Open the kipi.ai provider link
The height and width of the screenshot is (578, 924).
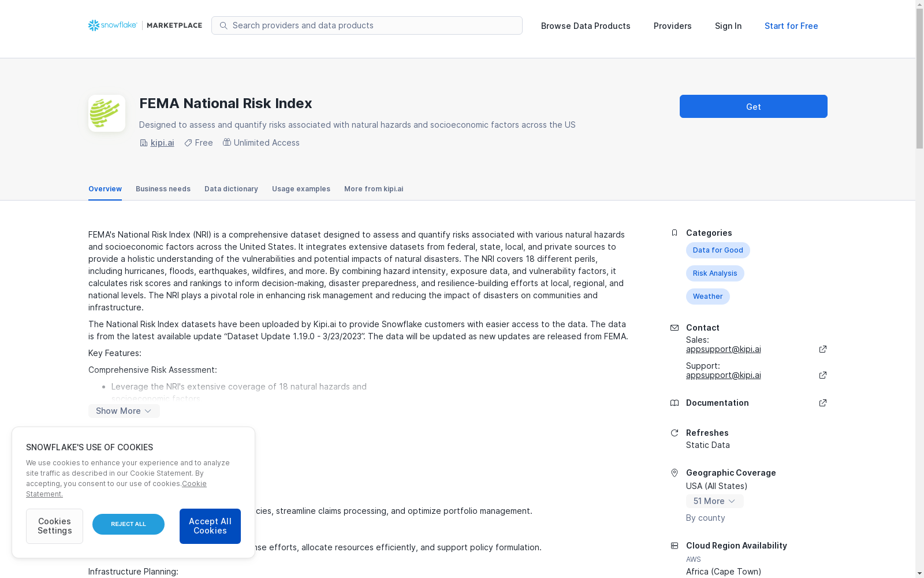pos(162,143)
